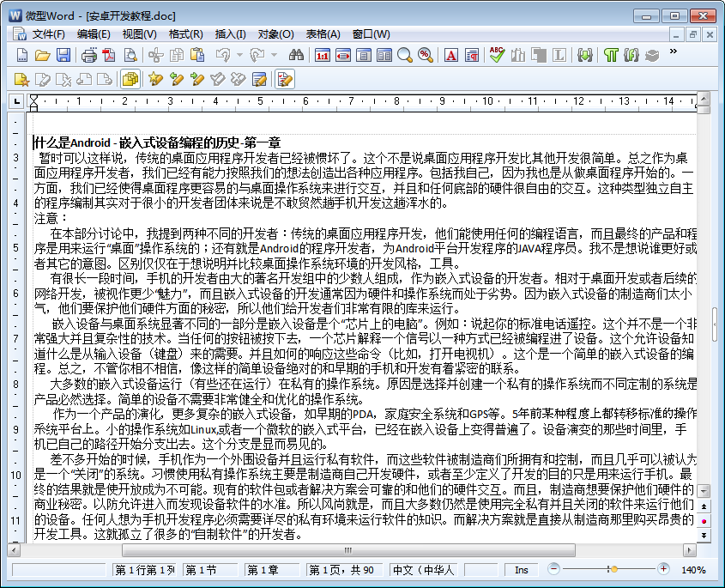This screenshot has width=725, height=588.
Task: Add new tracked change star-pencil icon
Action: click(x=156, y=80)
